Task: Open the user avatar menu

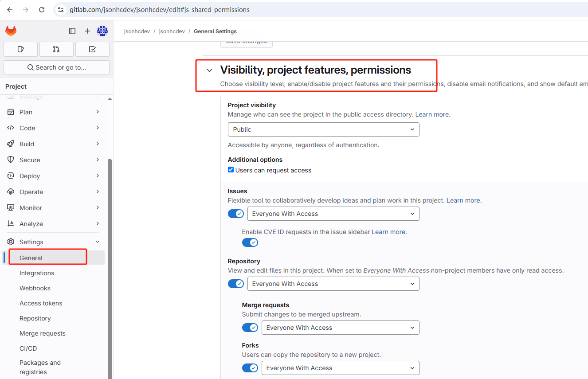Action: (102, 31)
